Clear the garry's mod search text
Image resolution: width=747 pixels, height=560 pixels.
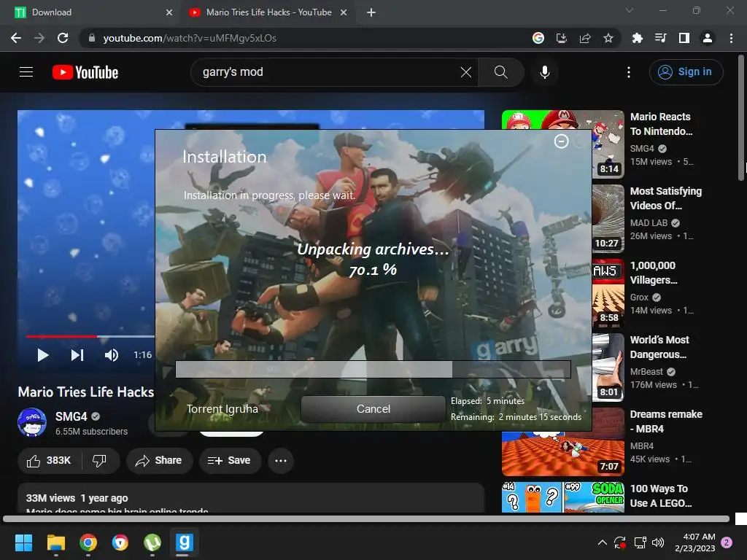[466, 72]
